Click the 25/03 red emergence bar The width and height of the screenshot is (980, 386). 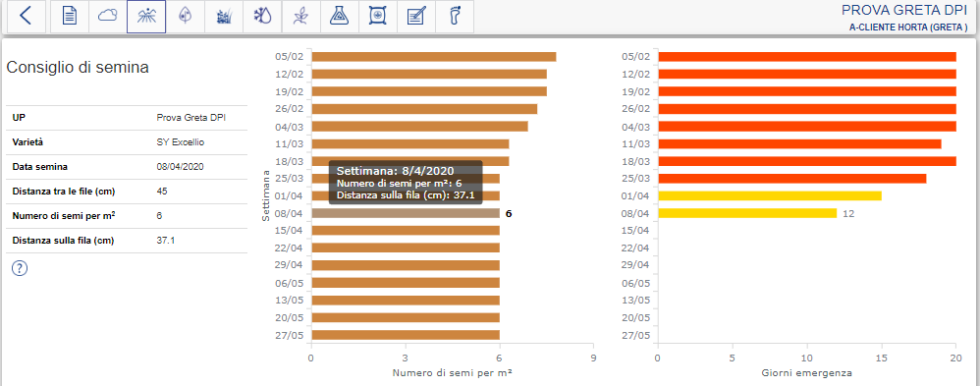pos(792,179)
